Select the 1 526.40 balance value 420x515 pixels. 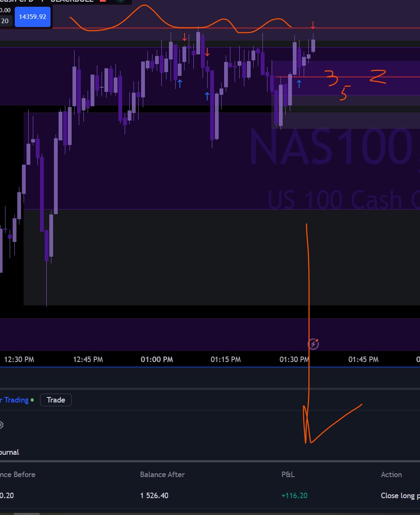point(154,496)
